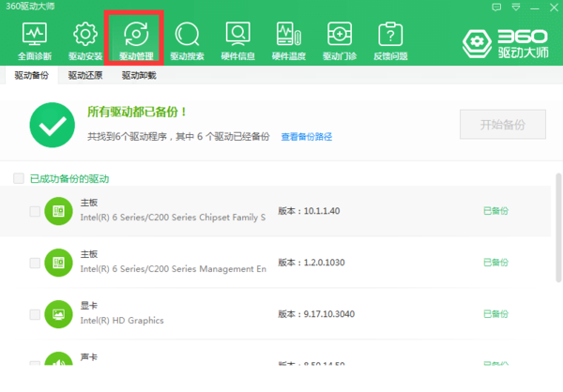Open 驱动安装 driver install gear icon

85,38
